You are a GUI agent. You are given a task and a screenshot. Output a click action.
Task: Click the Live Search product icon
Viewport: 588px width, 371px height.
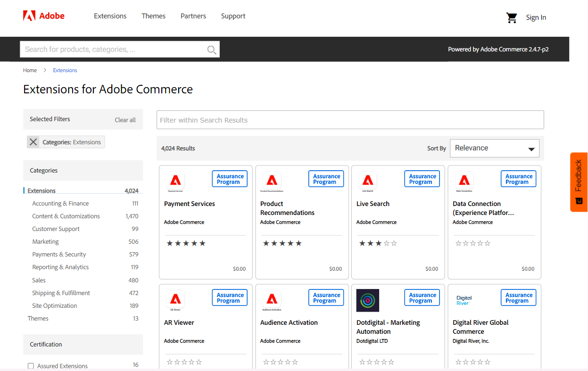(x=368, y=181)
